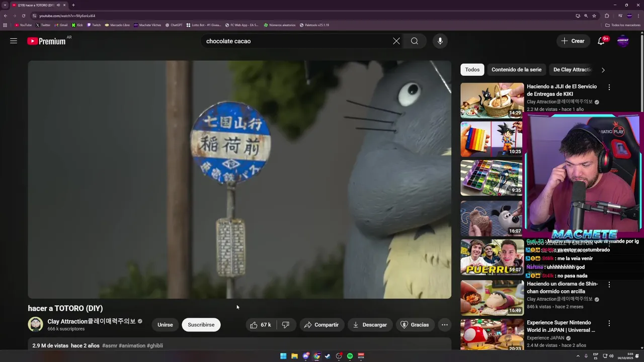Open the notifications bell
Image resolution: width=644 pixels, height=362 pixels.
(601, 41)
